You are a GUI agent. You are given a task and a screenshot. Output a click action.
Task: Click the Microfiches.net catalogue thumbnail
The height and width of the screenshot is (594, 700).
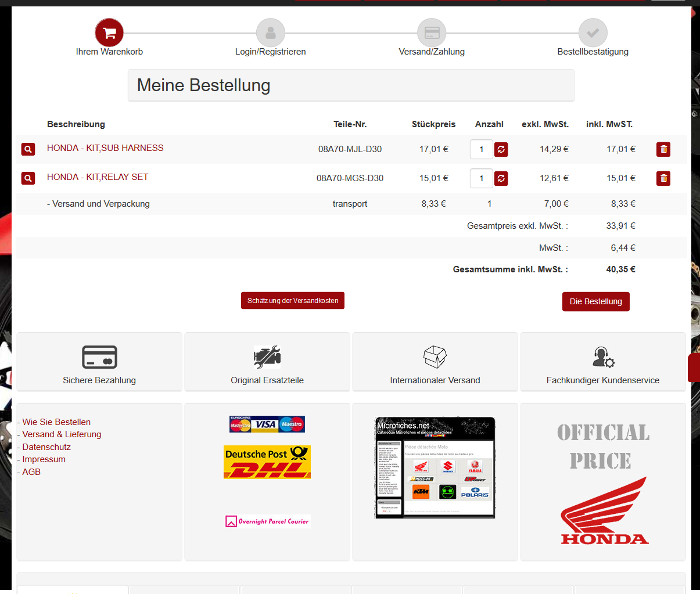435,467
